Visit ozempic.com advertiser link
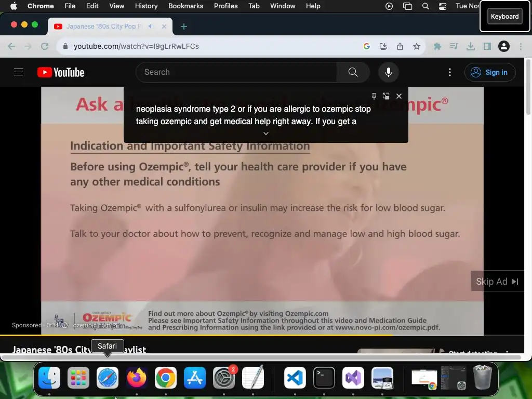The image size is (532, 399). (95, 325)
